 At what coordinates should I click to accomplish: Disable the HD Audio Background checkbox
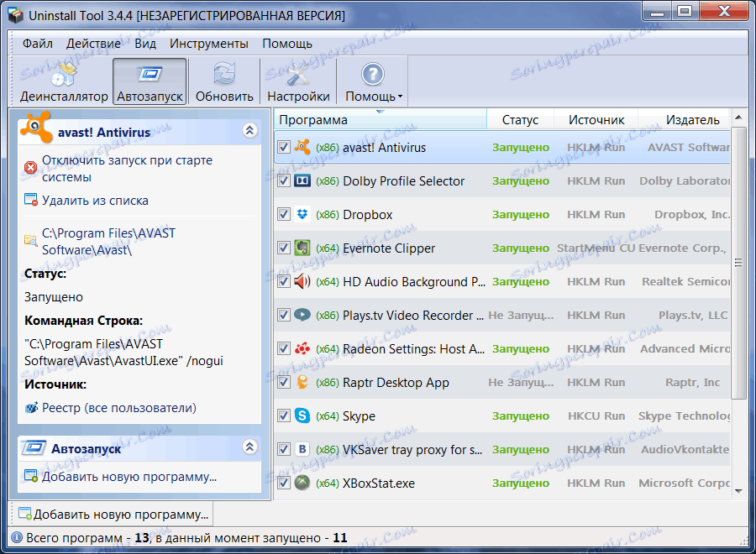(284, 281)
